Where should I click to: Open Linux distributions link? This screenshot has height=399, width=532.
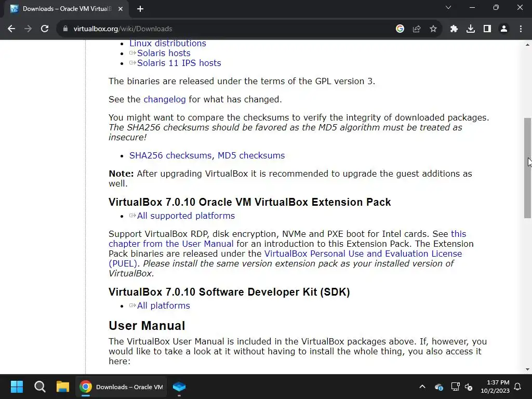pos(168,44)
